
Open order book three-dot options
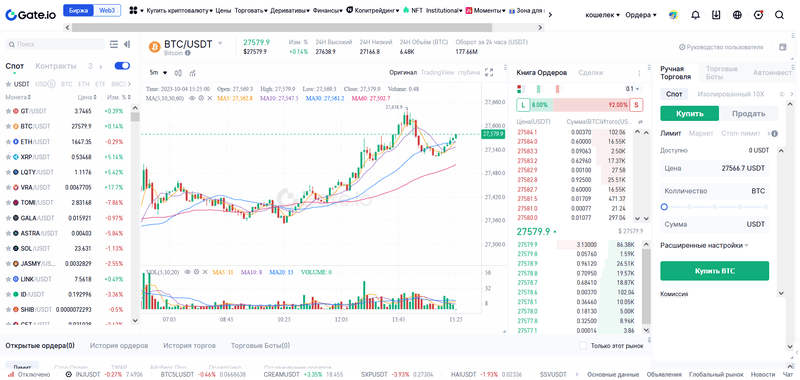639,73
